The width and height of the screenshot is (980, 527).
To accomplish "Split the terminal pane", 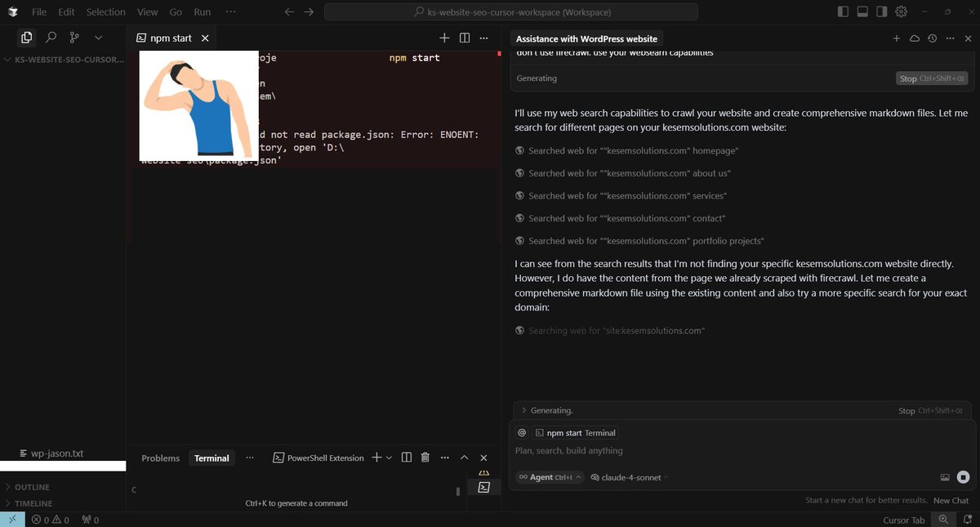I will (406, 458).
